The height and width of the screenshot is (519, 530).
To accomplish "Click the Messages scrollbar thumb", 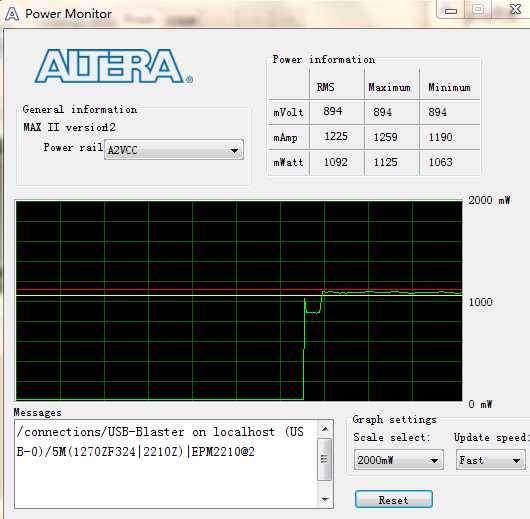I will pyautogui.click(x=324, y=459).
